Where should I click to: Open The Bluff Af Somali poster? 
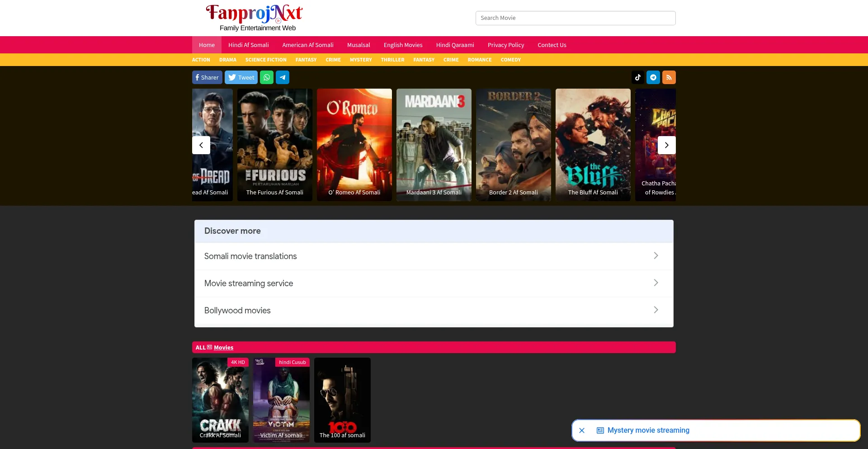[593, 145]
